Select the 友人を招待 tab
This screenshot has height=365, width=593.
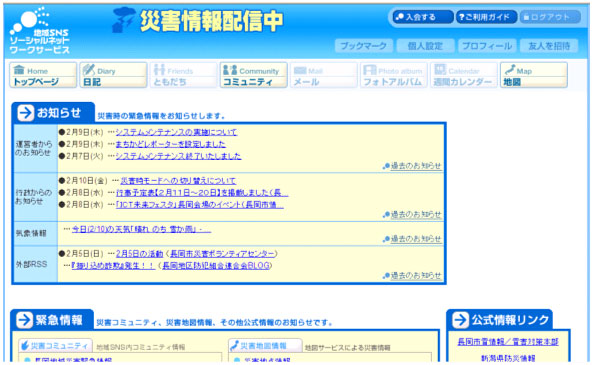[x=549, y=46]
